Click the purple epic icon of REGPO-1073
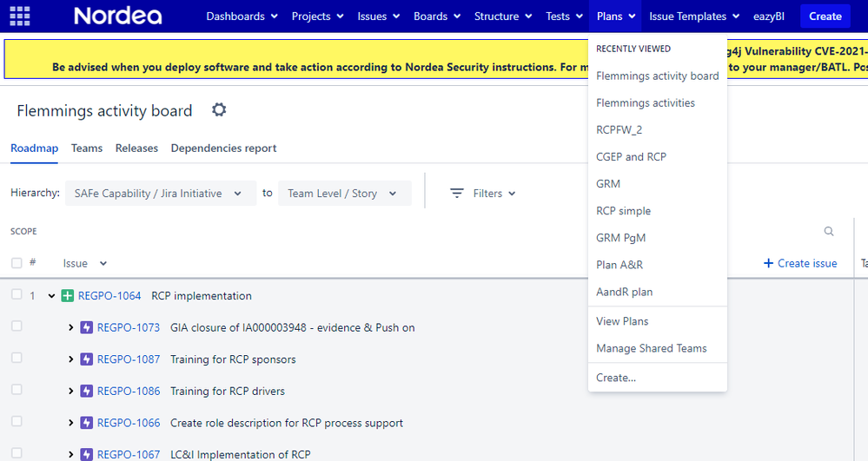 (x=86, y=327)
